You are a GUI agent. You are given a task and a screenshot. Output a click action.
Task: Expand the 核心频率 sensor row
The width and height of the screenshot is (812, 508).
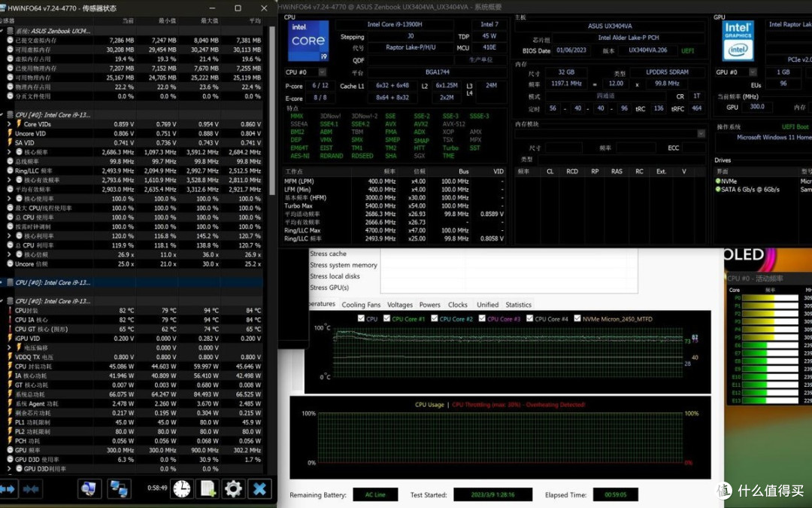tap(9, 152)
